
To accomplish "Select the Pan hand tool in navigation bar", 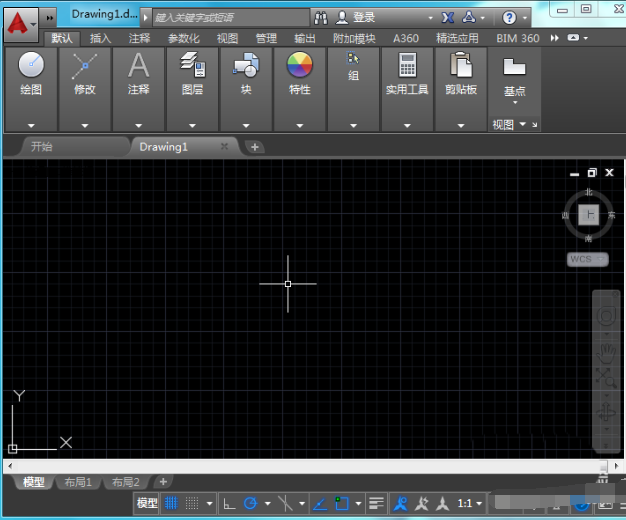I will click(608, 350).
